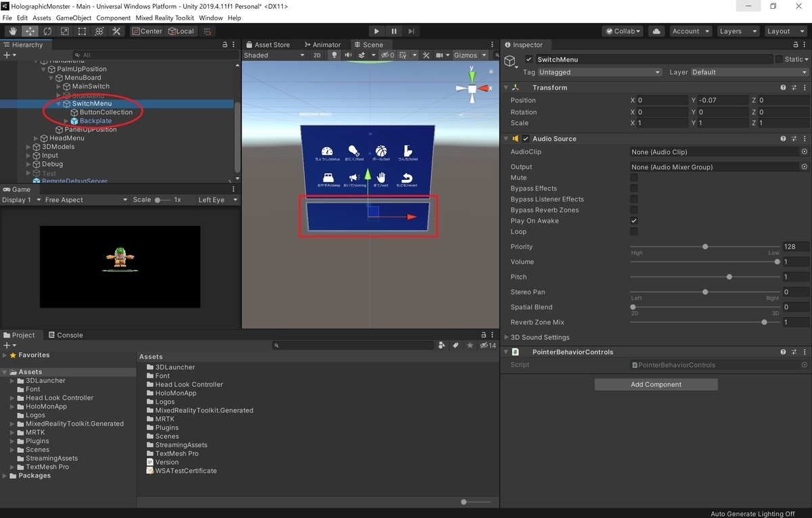Select the Hand tool in toolbar
Screen dimensions: 812x518
(13, 31)
